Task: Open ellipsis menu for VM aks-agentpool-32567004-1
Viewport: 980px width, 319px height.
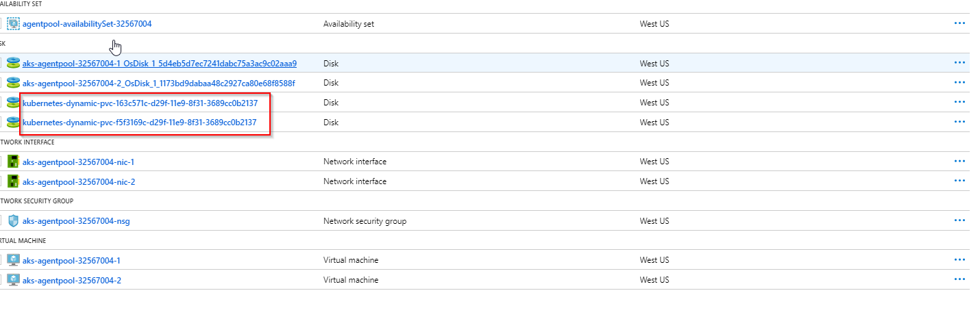Action: [x=959, y=260]
